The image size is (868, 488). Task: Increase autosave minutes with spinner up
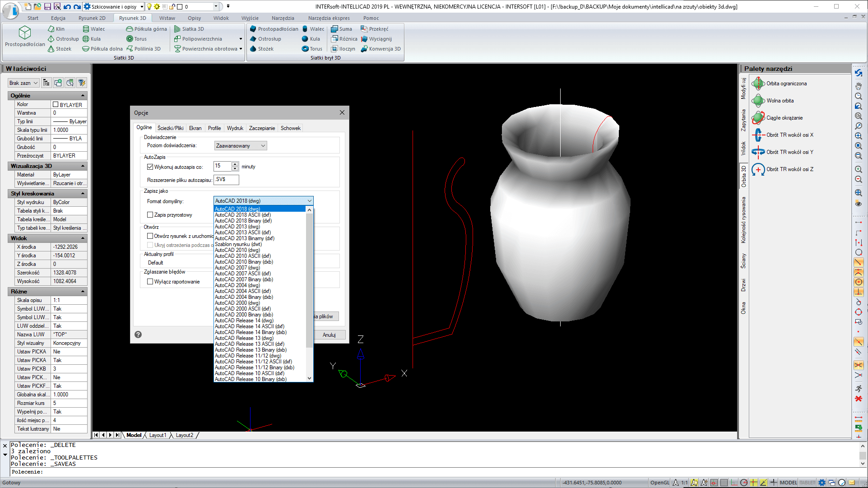click(x=235, y=164)
